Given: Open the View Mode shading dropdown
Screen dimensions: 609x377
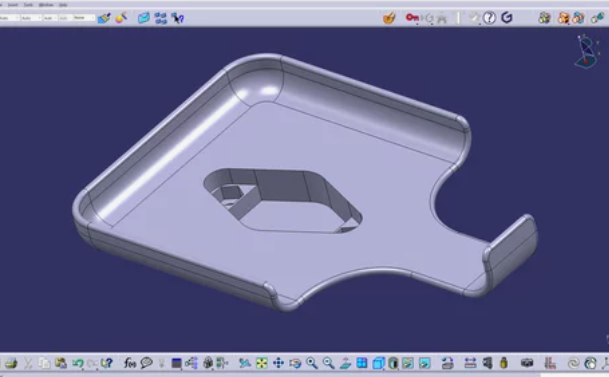Looking at the screenshot, I should point(393,363).
